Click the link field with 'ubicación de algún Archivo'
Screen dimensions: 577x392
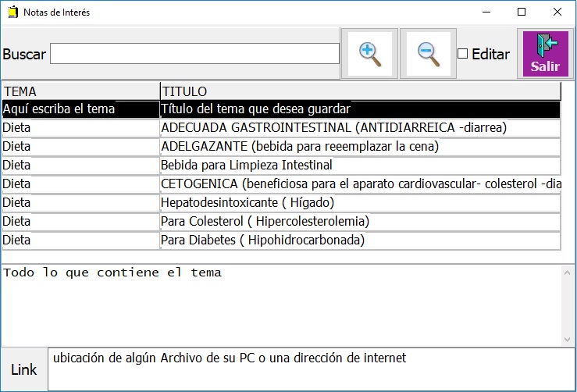point(311,369)
